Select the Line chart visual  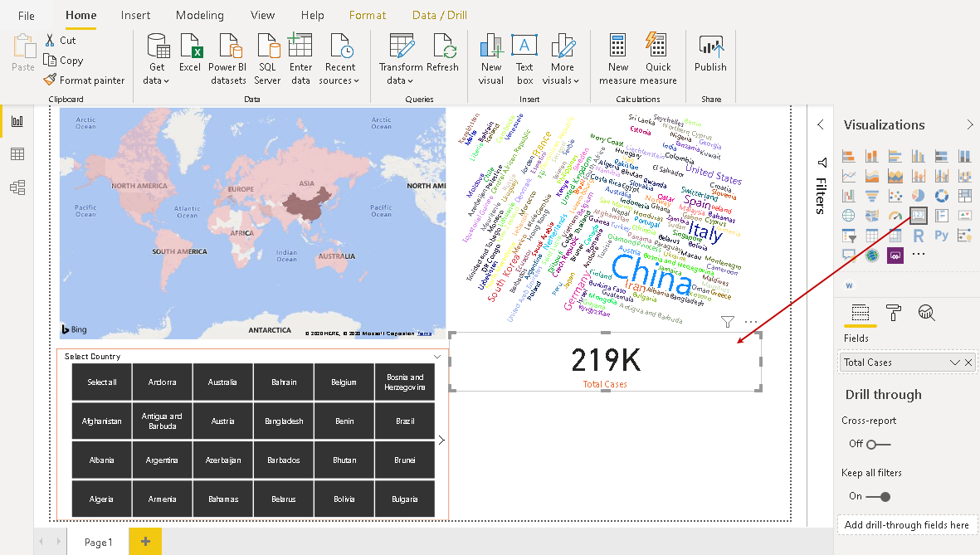tap(848, 176)
